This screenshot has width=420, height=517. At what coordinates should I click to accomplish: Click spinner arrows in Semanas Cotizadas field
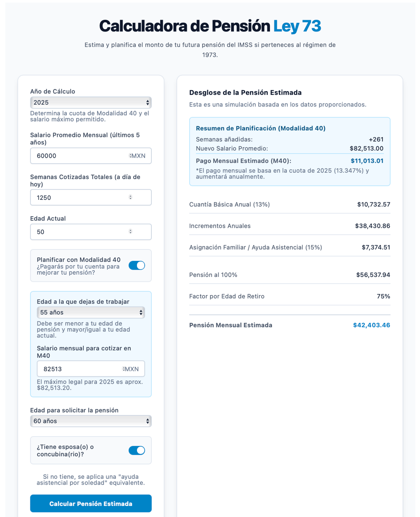[x=130, y=197]
